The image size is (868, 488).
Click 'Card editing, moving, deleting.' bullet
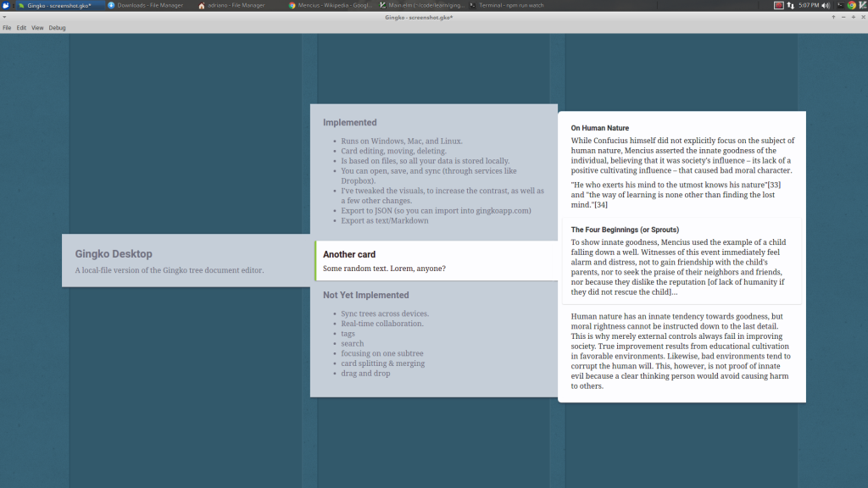[x=393, y=151]
